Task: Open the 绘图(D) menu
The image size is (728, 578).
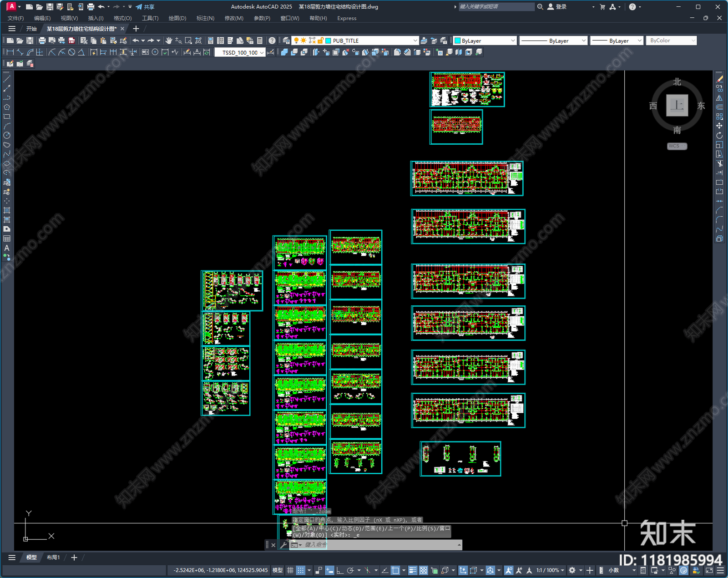Action: [177, 18]
